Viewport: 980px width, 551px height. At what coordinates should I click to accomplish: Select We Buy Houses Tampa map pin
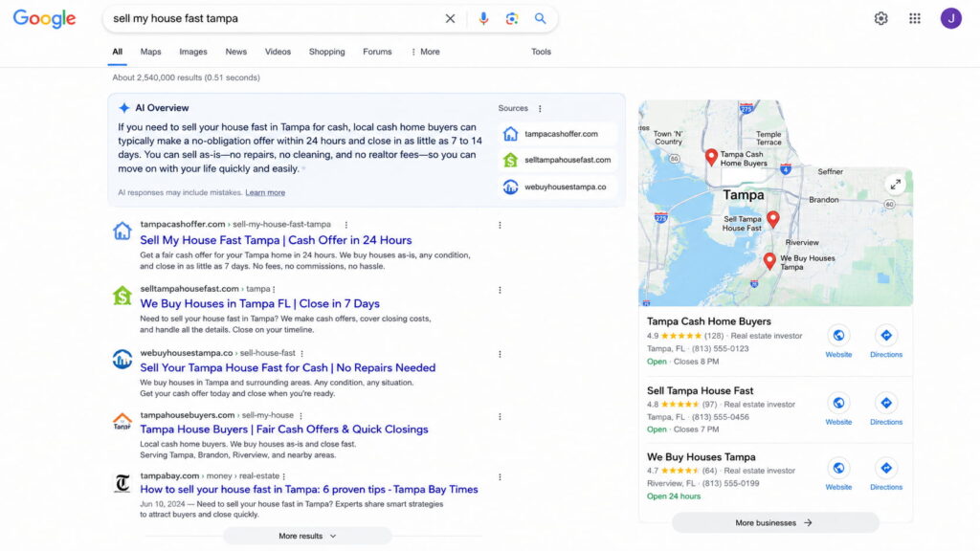coord(769,261)
